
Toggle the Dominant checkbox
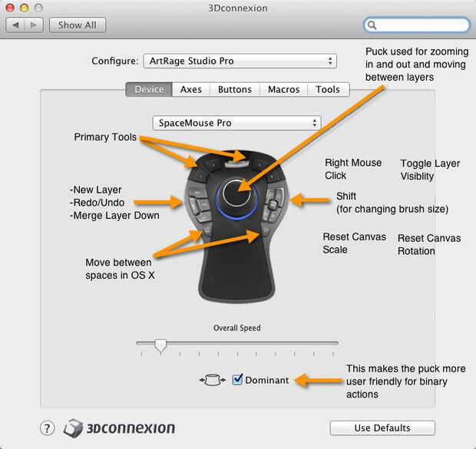(237, 379)
